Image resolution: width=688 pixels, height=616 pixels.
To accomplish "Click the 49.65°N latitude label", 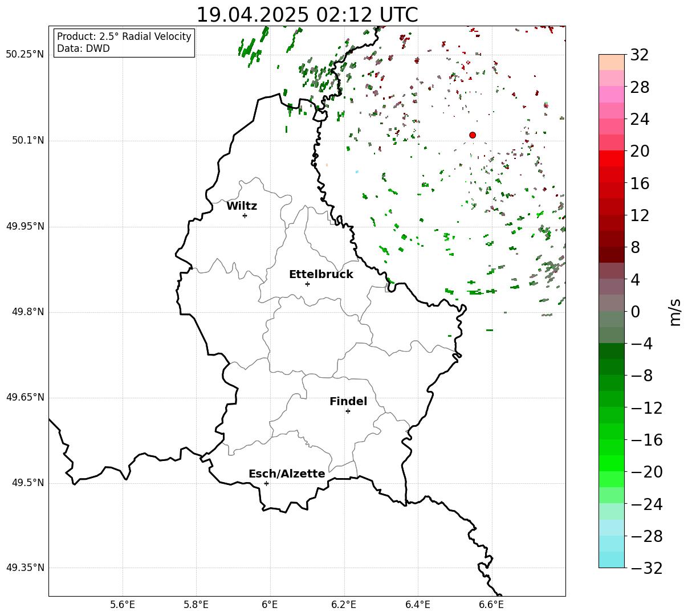I will [25, 397].
